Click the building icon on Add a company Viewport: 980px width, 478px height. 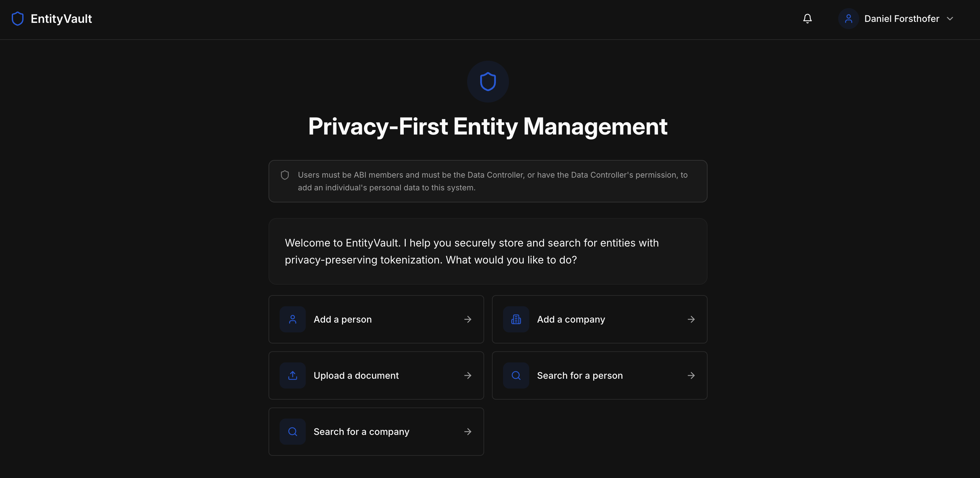click(x=516, y=319)
